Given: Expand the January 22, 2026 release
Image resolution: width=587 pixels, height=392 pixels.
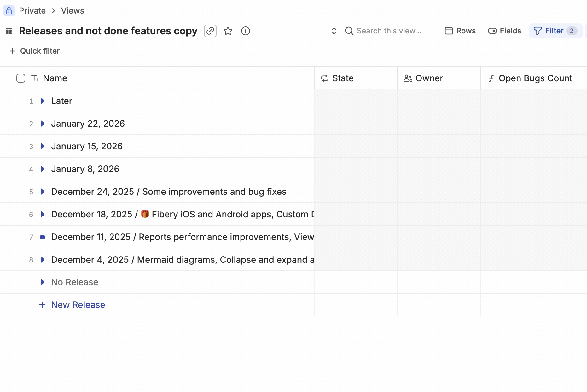Looking at the screenshot, I should pyautogui.click(x=43, y=124).
